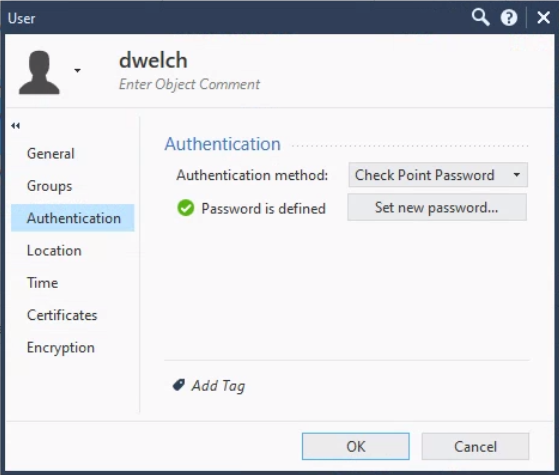Navigate to the Time section

click(x=42, y=283)
